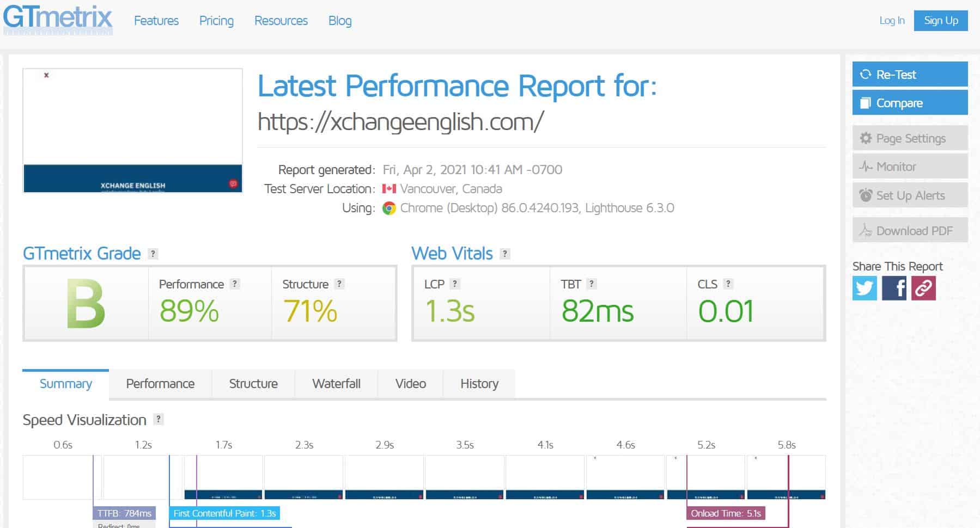
Task: Click the Onload Time 5.1s marker
Action: [726, 513]
